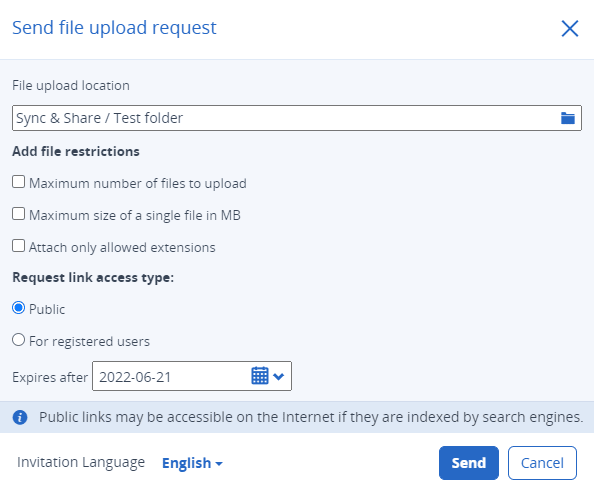The width and height of the screenshot is (594, 491).
Task: Click the 'Send file upload request' title
Action: [x=114, y=28]
